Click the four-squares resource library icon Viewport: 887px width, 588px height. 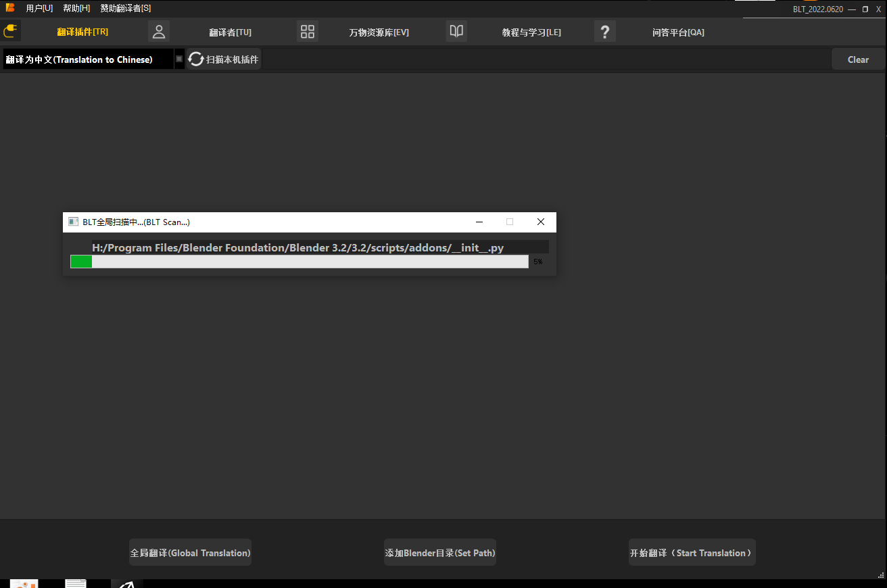308,31
